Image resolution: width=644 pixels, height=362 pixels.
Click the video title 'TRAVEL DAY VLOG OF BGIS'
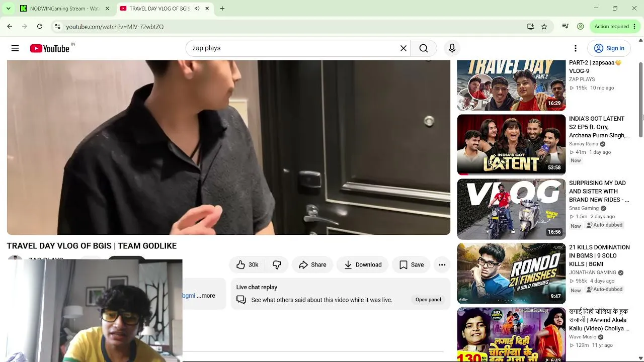(x=92, y=246)
